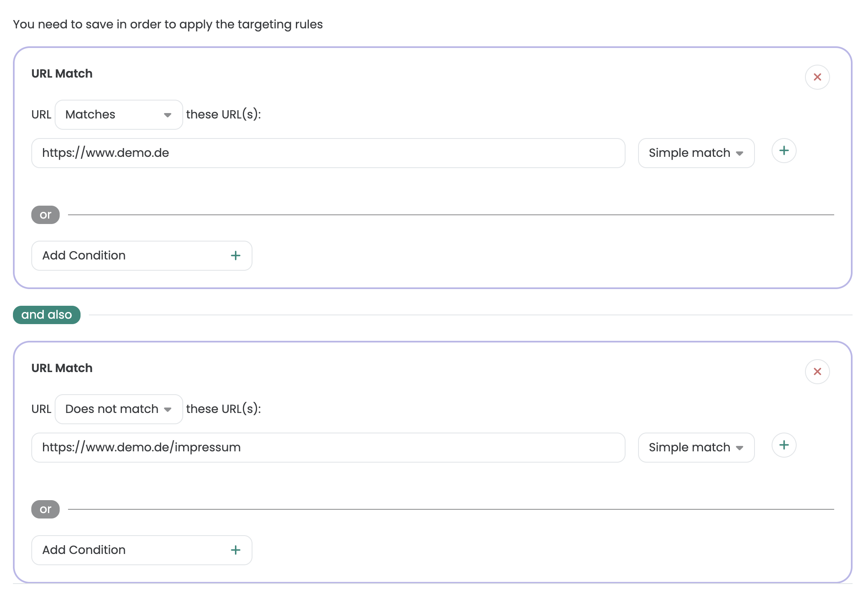Click the 'You need to save' notice text
The image size is (868, 594).
[x=168, y=24]
